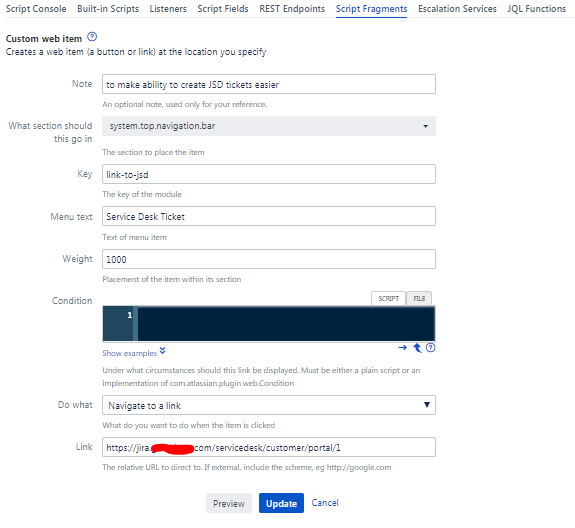Image resolution: width=575 pixels, height=528 pixels.
Task: Click inside the Condition script editor
Action: [286, 324]
